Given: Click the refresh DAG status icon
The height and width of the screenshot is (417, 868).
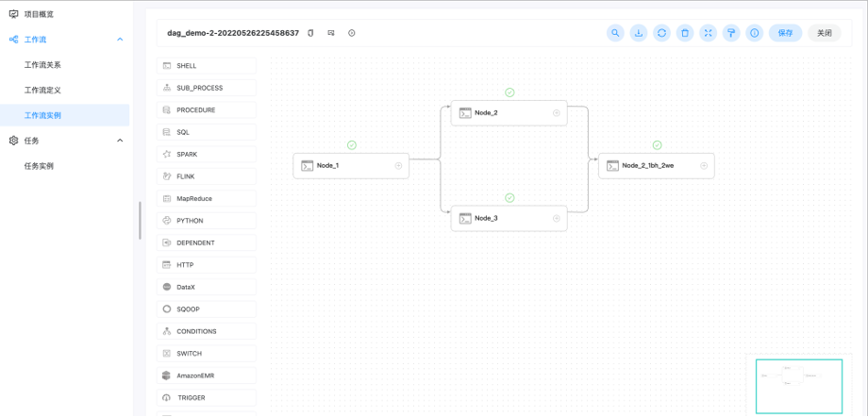Looking at the screenshot, I should 661,33.
